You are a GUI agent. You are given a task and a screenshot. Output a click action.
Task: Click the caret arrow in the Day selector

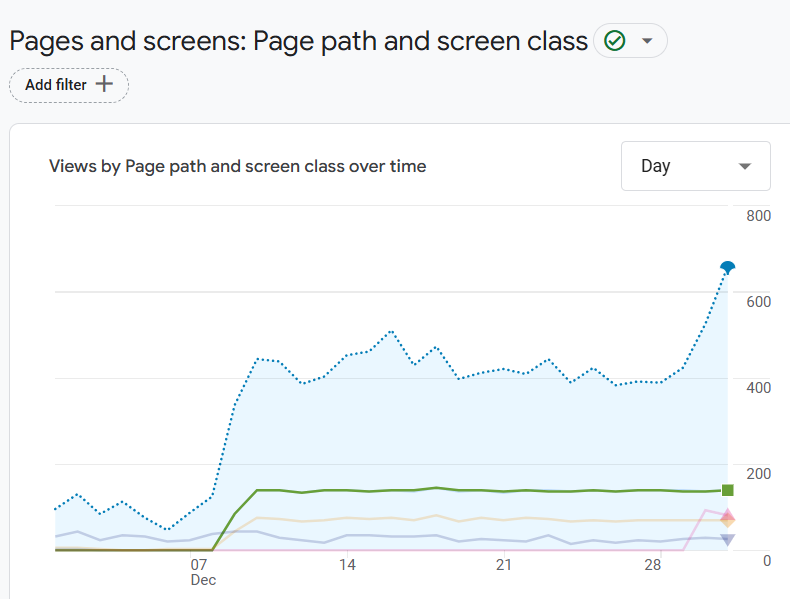(x=744, y=166)
